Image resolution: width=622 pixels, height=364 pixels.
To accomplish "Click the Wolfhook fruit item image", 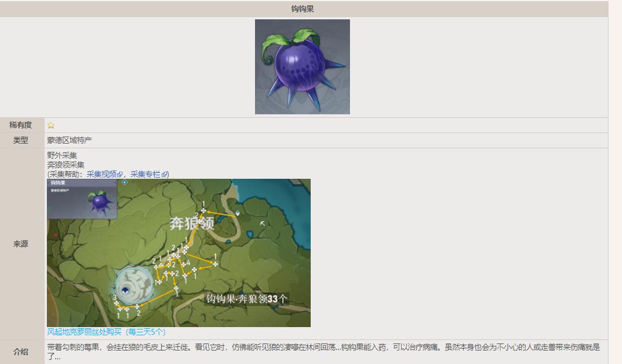I will 302,66.
